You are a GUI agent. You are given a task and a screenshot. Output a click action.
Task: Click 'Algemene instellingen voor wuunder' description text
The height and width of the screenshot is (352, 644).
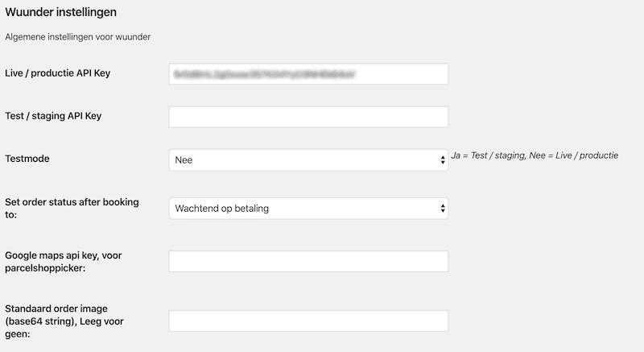pyautogui.click(x=77, y=37)
